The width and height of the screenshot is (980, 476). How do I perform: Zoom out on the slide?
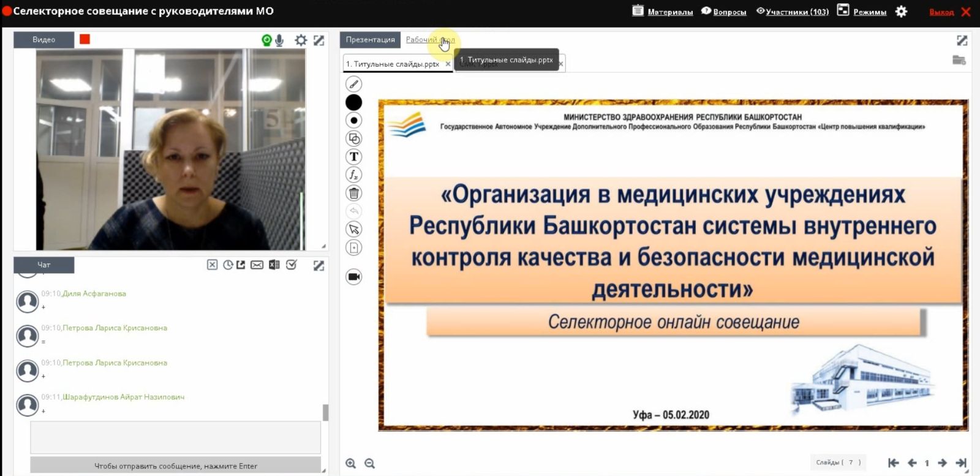369,464
